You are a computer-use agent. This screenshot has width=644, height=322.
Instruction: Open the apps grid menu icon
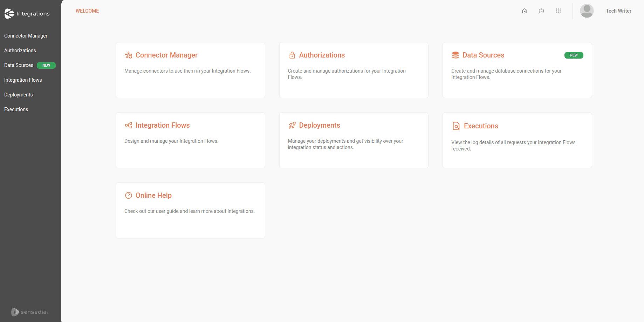(x=558, y=11)
